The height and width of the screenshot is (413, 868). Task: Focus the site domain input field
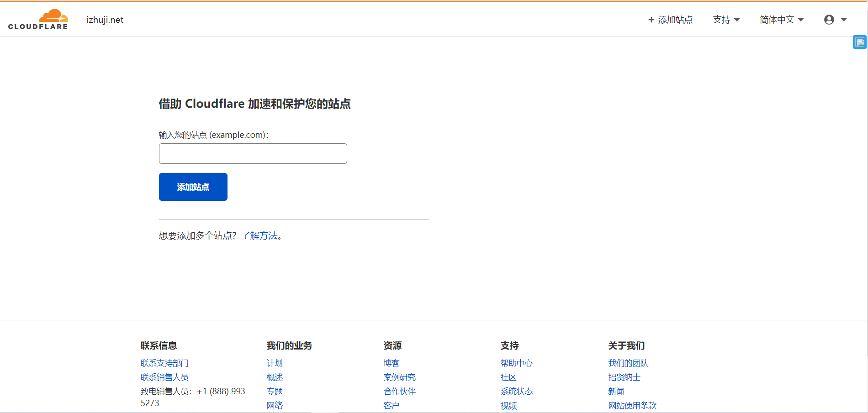click(x=253, y=153)
